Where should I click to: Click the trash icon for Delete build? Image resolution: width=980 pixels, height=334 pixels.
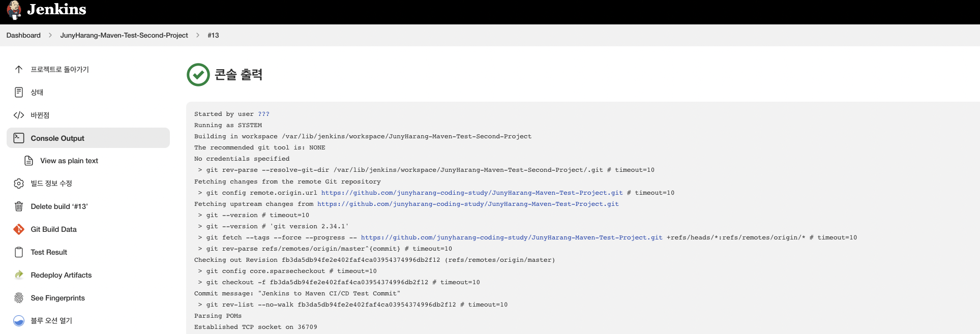tap(19, 206)
